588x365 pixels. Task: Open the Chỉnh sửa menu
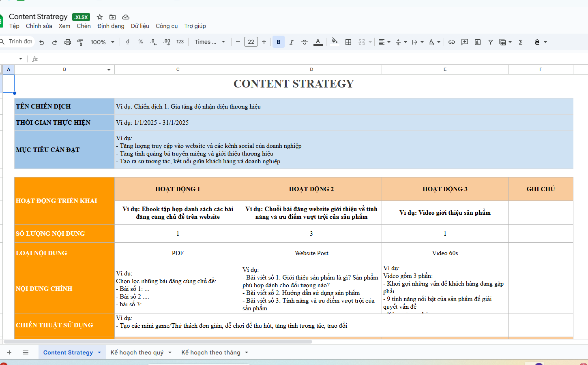click(x=39, y=26)
